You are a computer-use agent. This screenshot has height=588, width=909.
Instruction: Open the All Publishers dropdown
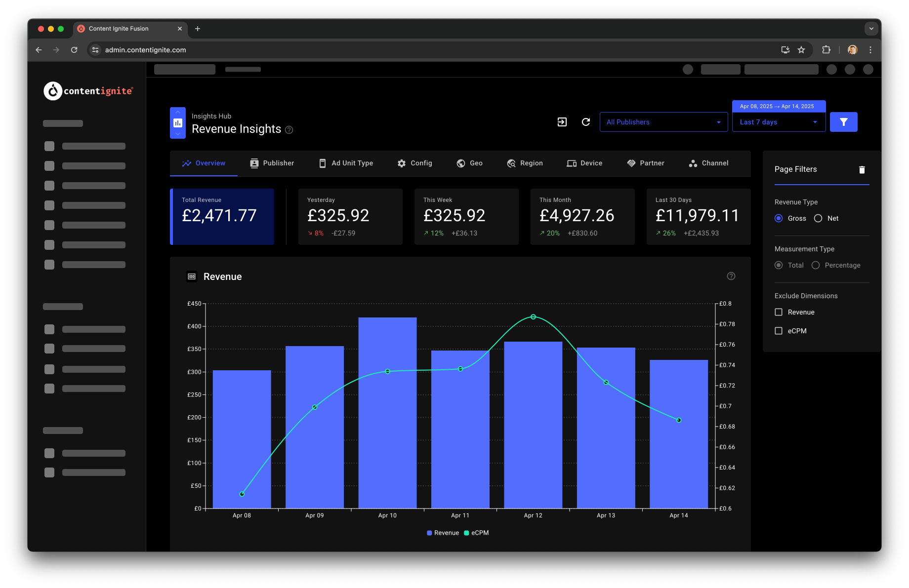tap(663, 122)
